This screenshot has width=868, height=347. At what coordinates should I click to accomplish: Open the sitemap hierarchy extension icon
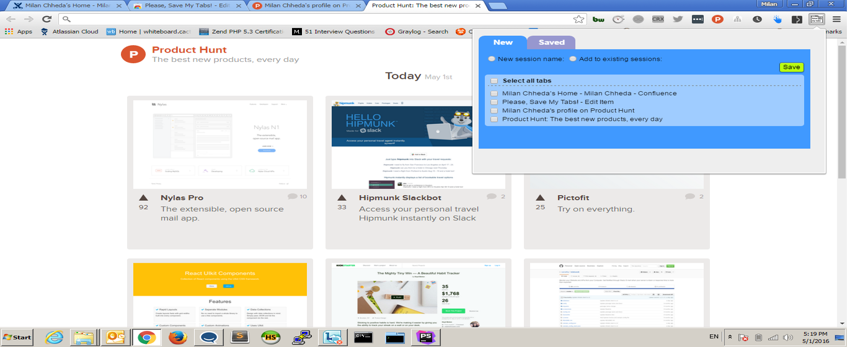click(x=737, y=19)
